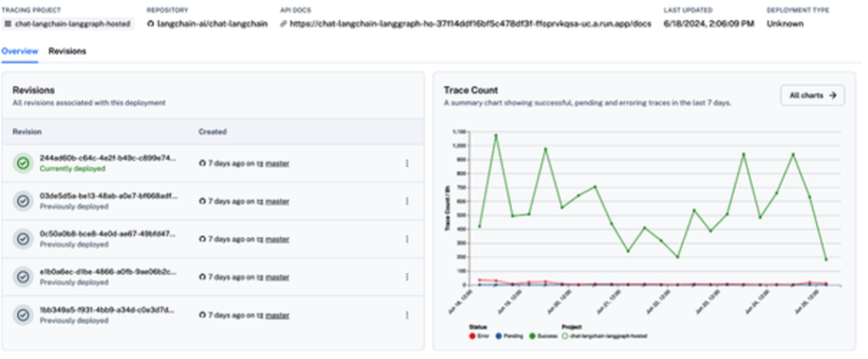Toggle the Pending status legend swatch
Screen dimensions: 868x359
(x=498, y=336)
